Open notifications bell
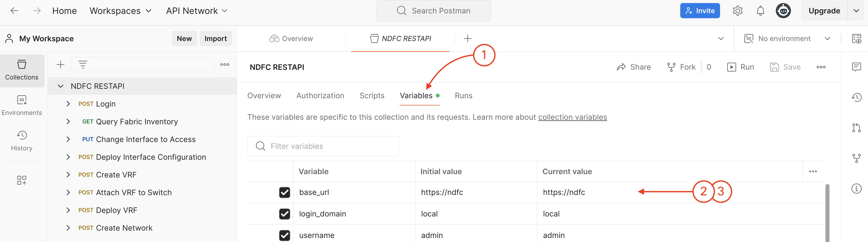 [760, 11]
